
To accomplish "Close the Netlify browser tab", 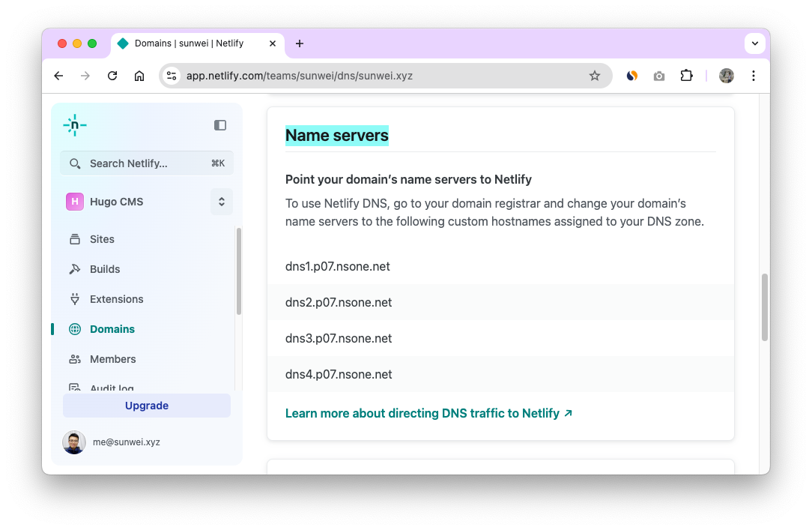I will [273, 43].
